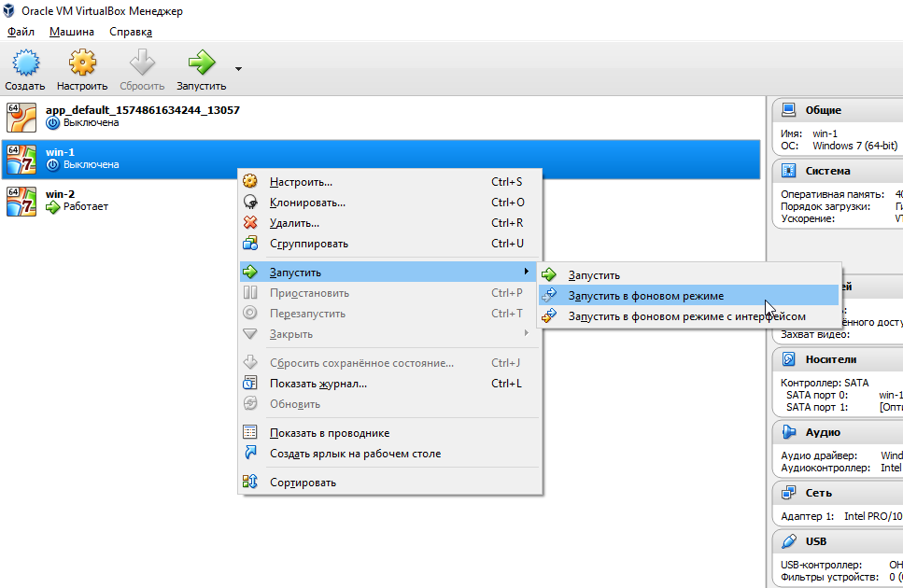Choose Сгруппировать in context menu
The image size is (903, 588).
(x=390, y=244)
